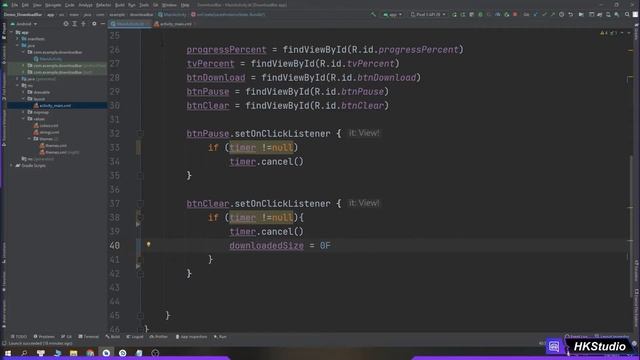The image size is (640, 360).
Task: Open the Edit menu
Action: (x=25, y=5)
